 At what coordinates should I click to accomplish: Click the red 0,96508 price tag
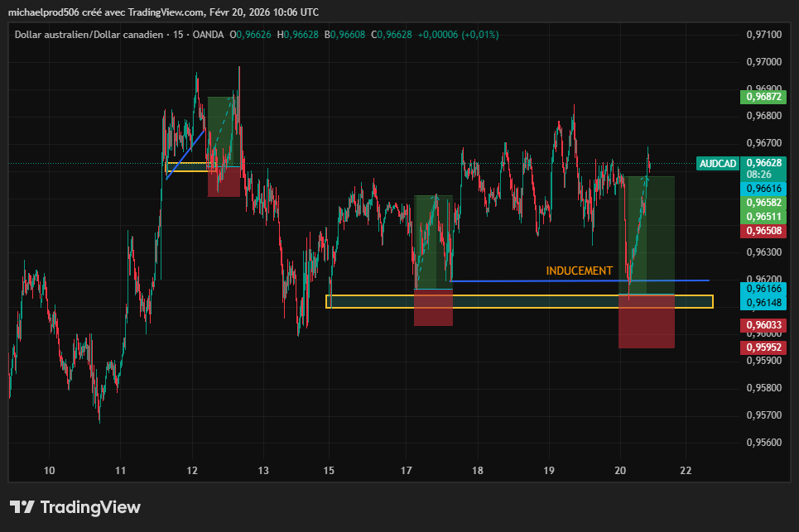763,231
